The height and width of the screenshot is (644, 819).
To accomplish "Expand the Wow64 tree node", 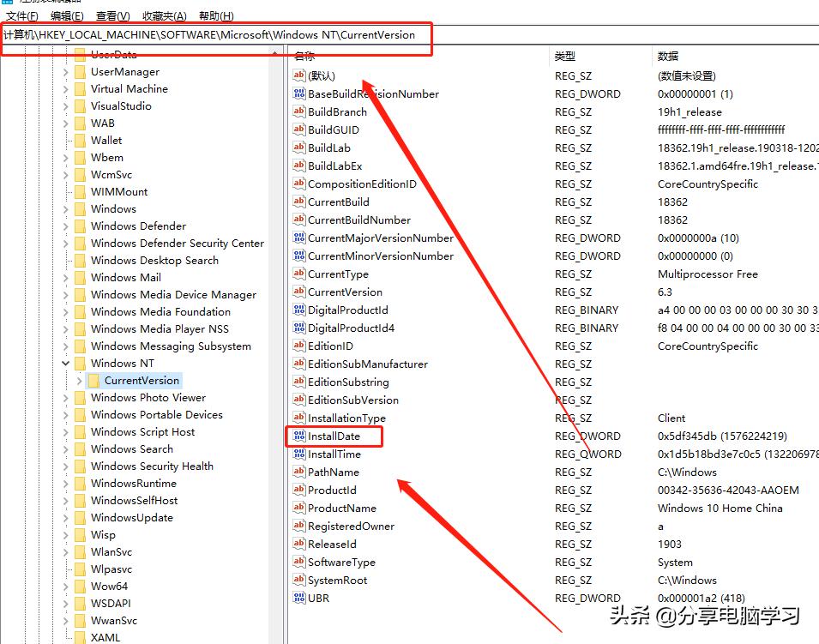I will [x=68, y=586].
